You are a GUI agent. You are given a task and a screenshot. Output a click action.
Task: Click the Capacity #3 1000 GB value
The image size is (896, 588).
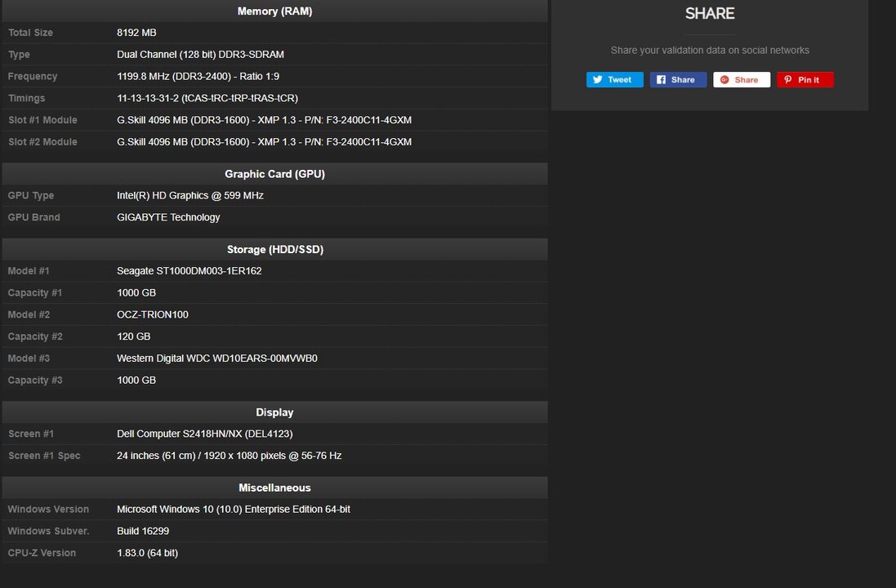pyautogui.click(x=136, y=380)
